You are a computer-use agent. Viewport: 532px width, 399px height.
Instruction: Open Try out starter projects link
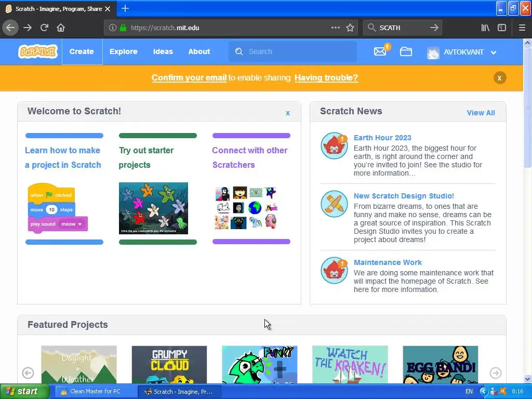click(146, 157)
